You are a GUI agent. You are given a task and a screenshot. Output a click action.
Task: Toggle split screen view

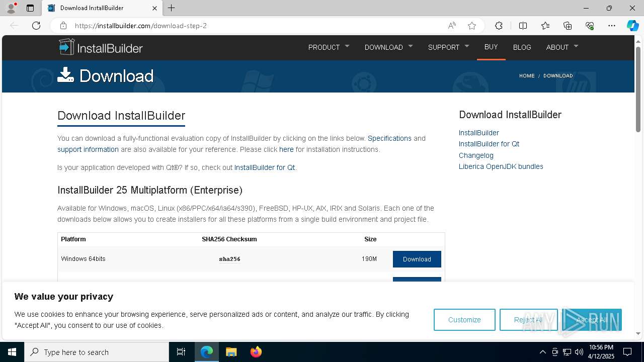click(x=523, y=26)
